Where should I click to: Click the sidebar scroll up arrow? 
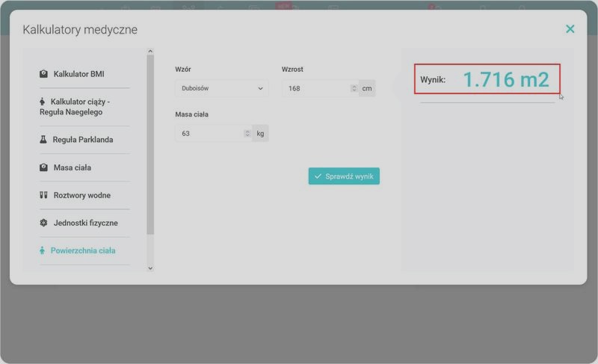pos(150,51)
